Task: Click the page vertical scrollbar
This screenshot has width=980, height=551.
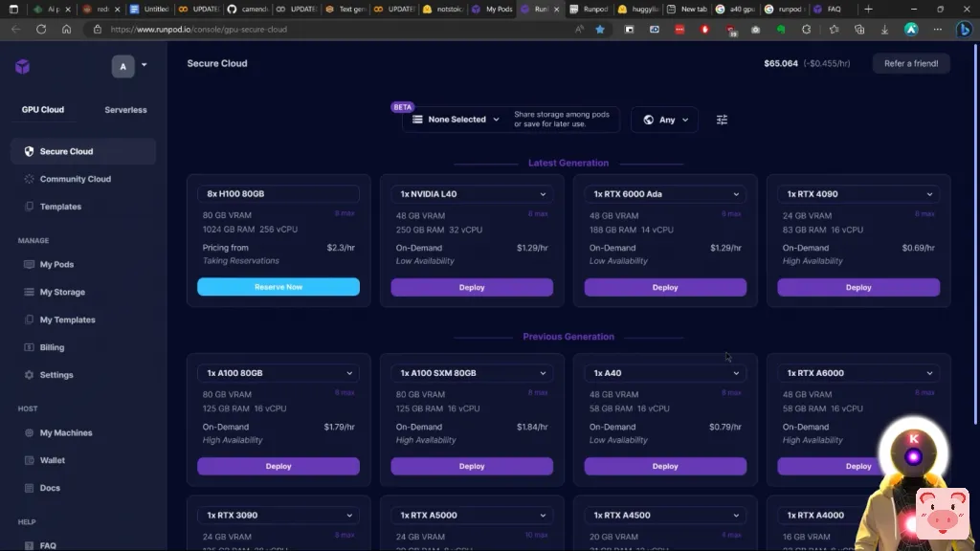Action: click(x=976, y=235)
